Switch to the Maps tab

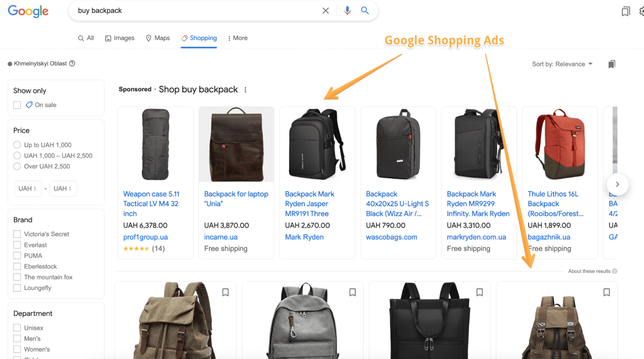pos(158,38)
